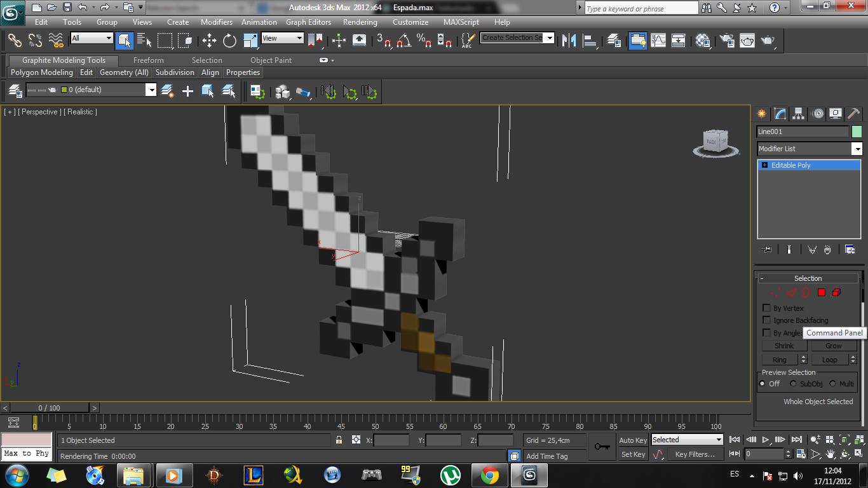Click Pin Stack icon under the modifier stack
The height and width of the screenshot is (488, 868).
click(766, 249)
